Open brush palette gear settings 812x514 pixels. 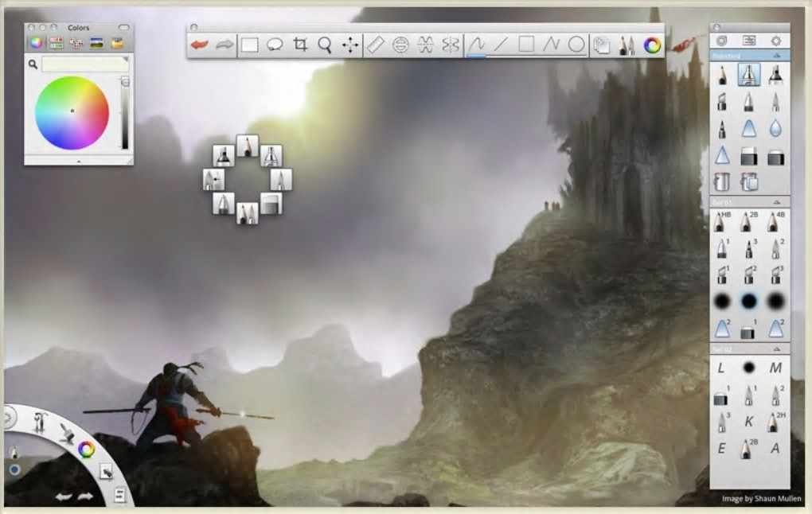(x=775, y=41)
